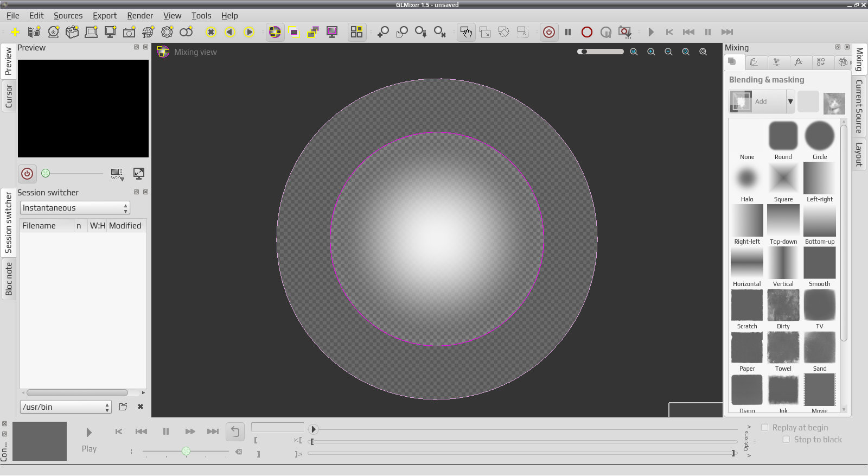Click the playback speed slider knob
Screen dimensions: 868x476
pos(186,451)
